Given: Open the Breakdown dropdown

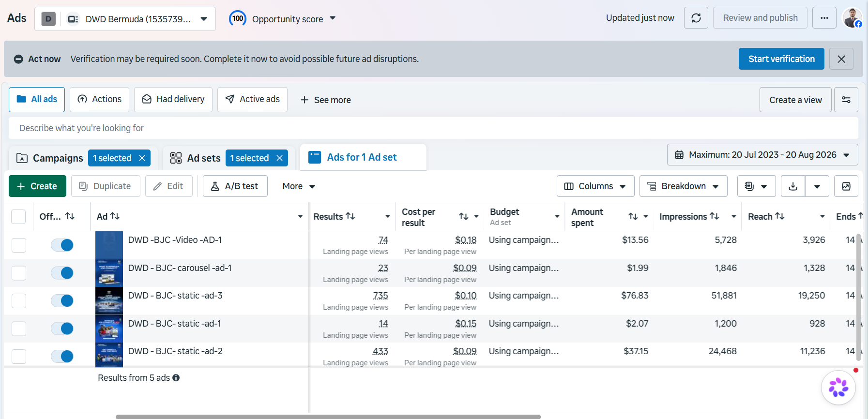Looking at the screenshot, I should click(684, 186).
